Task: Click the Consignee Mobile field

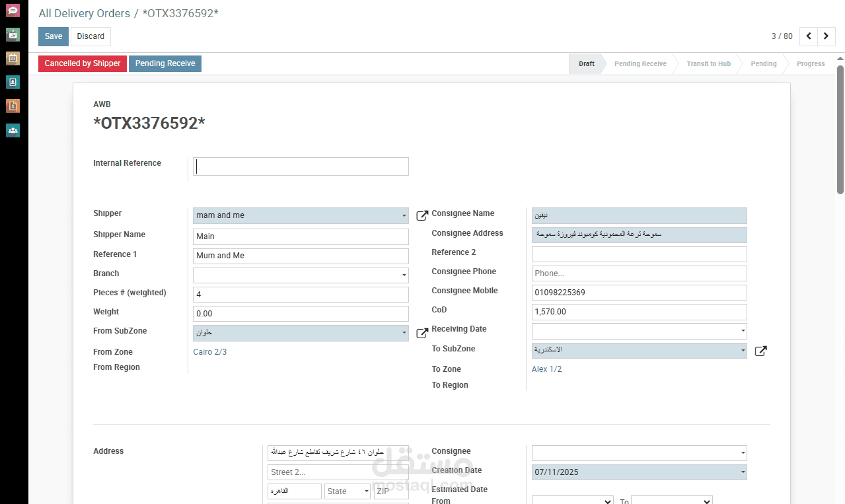Action: (x=640, y=293)
